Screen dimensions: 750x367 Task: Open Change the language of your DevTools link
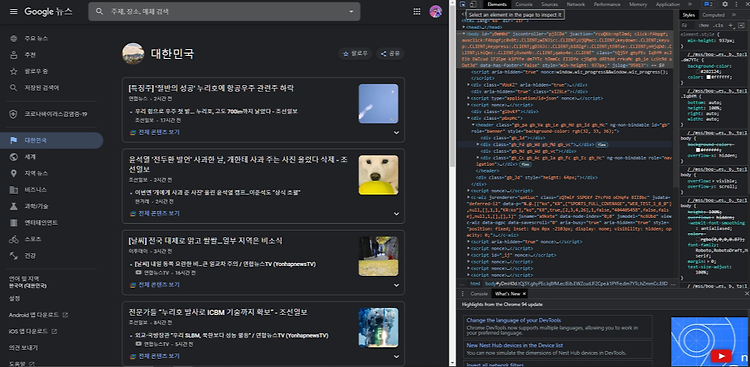click(x=514, y=320)
